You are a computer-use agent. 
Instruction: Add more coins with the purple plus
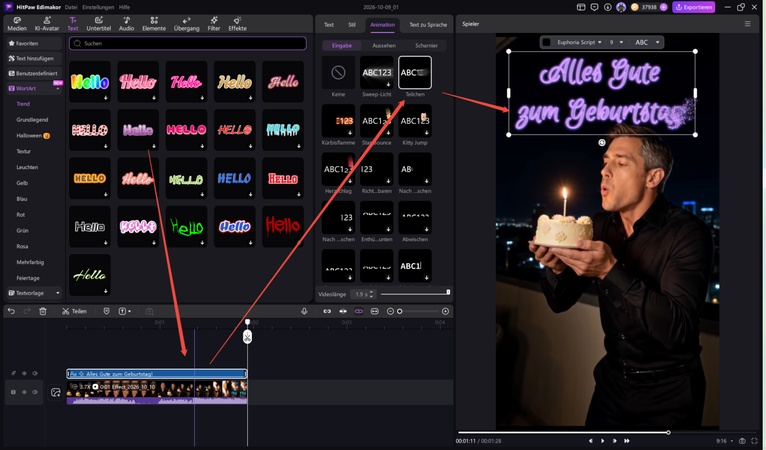tap(663, 7)
